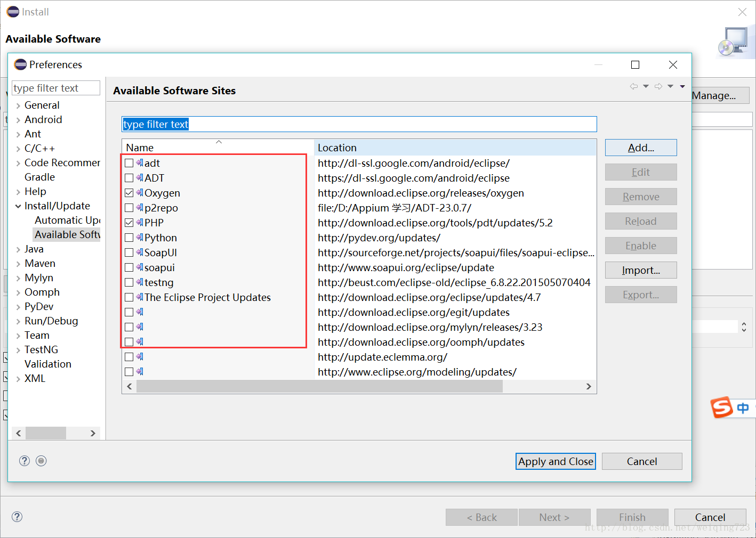The image size is (756, 538).
Task: Enable the Python site checkbox
Action: 129,238
